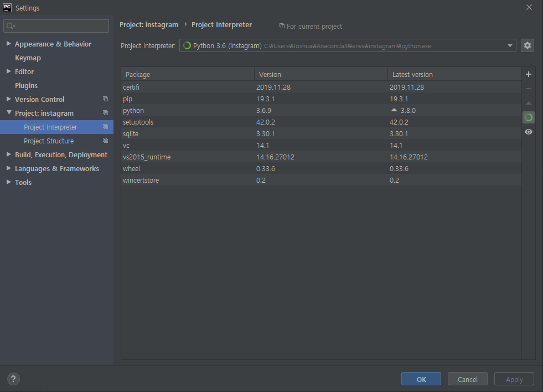The height and width of the screenshot is (392, 543).
Task: Click the search magnifier history icon
Action: pyautogui.click(x=11, y=26)
